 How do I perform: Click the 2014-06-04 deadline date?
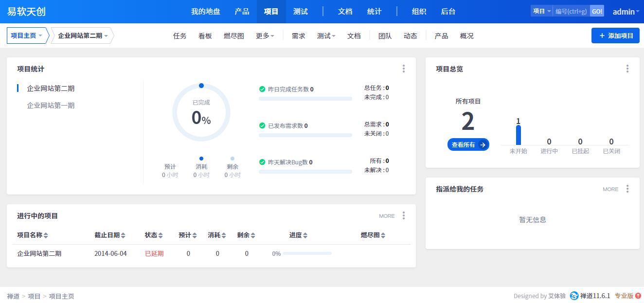pyautogui.click(x=110, y=253)
